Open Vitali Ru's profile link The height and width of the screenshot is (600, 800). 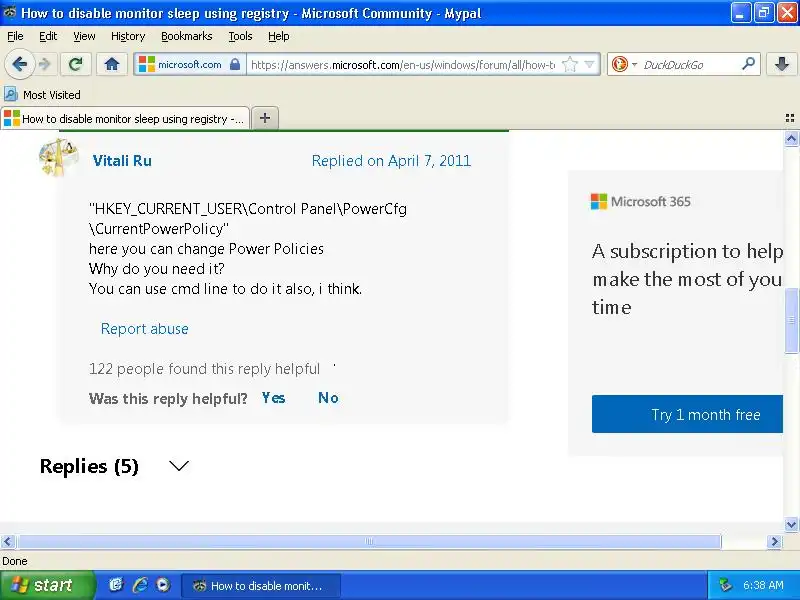click(x=122, y=161)
